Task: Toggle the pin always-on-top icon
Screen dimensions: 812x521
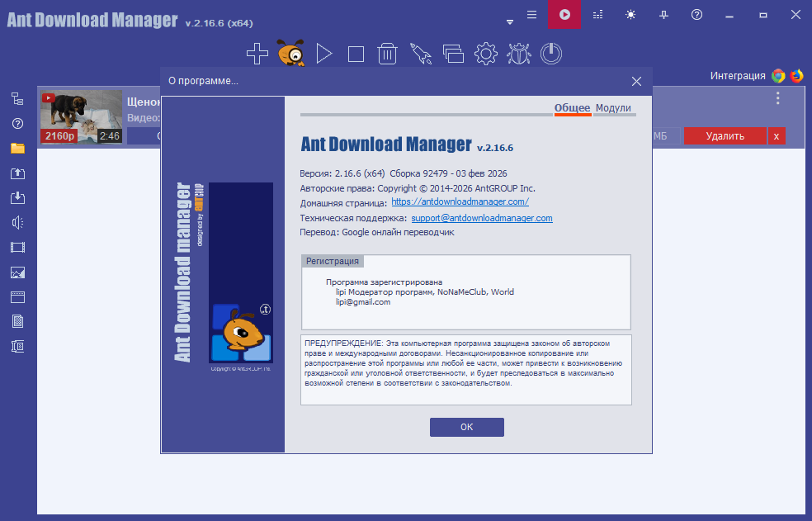Action: click(664, 14)
